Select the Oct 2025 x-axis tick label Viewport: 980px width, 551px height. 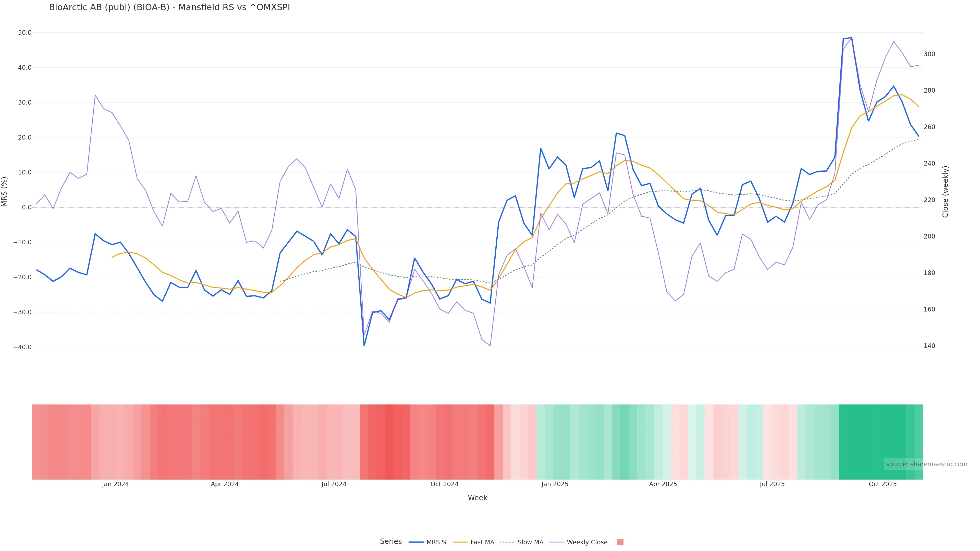coord(883,484)
